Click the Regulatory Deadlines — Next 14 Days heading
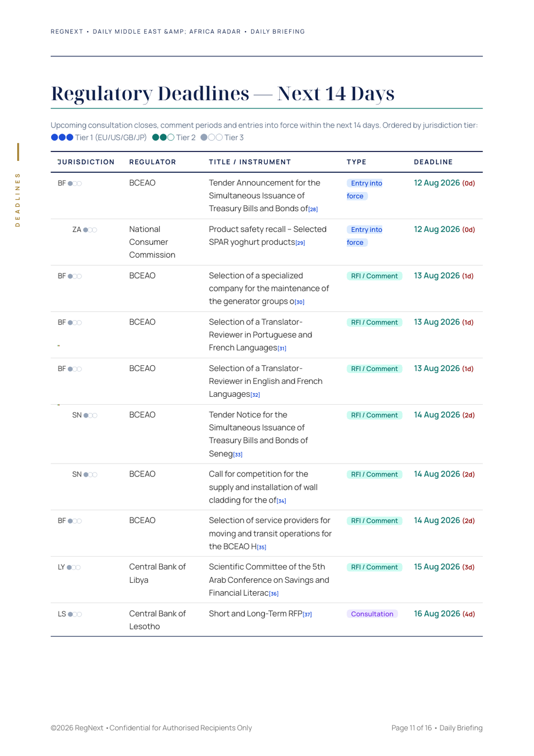Screen dimensions: 534x756 222,93
